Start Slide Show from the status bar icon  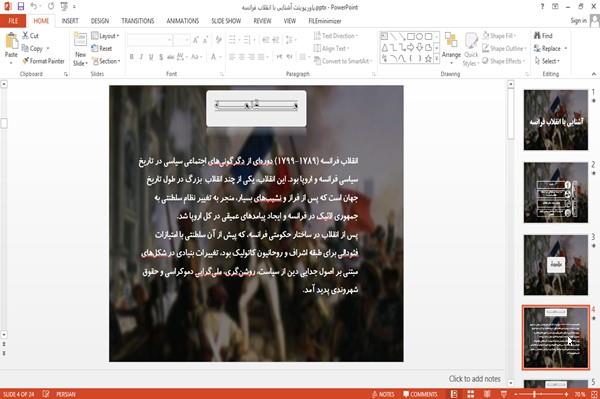[504, 394]
